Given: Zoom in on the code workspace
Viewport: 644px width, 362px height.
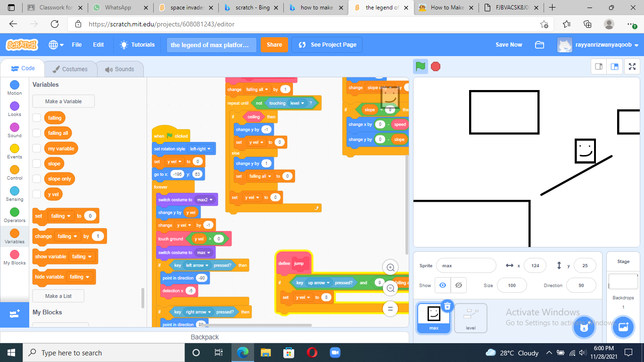Looking at the screenshot, I should pyautogui.click(x=390, y=267).
